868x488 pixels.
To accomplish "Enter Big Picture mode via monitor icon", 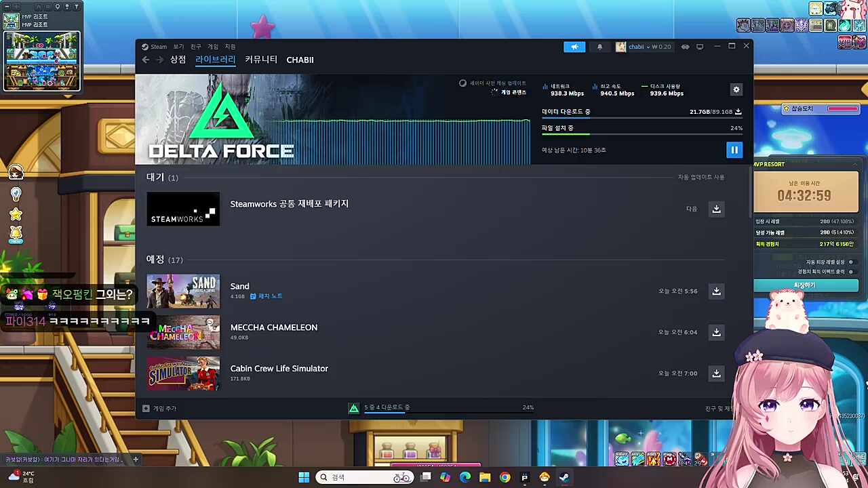I will (700, 47).
